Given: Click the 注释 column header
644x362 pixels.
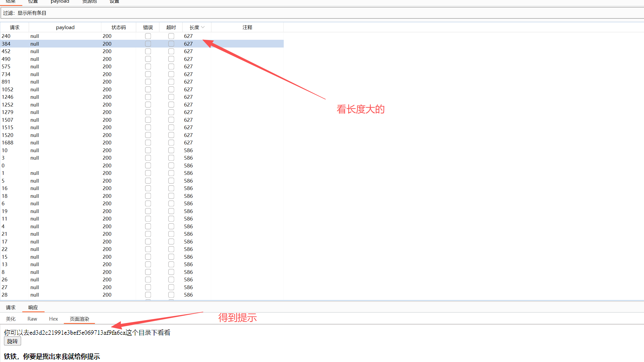Looking at the screenshot, I should click(247, 27).
